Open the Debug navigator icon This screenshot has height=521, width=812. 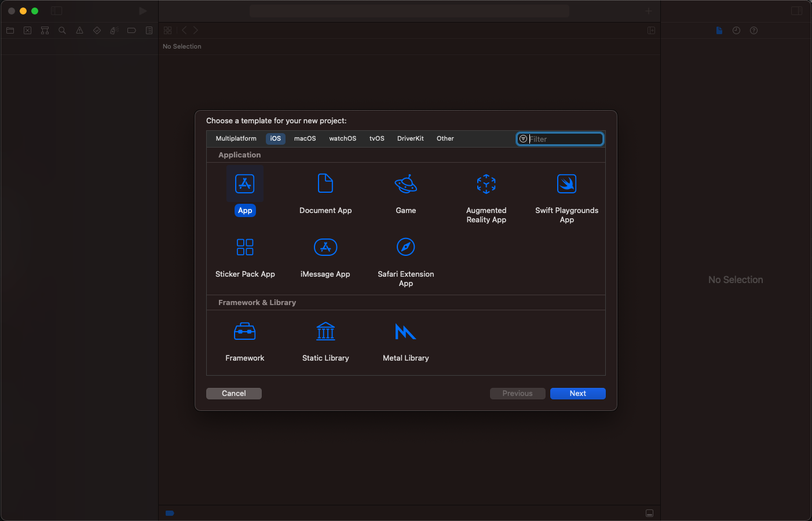point(115,31)
